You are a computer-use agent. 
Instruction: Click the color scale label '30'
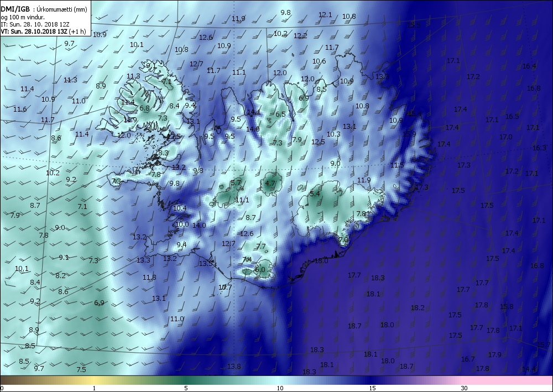(464, 388)
